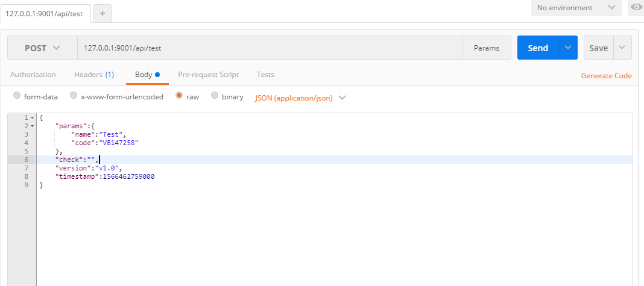Click the "params" key in the editor
The height and width of the screenshot is (286, 644).
(72, 126)
